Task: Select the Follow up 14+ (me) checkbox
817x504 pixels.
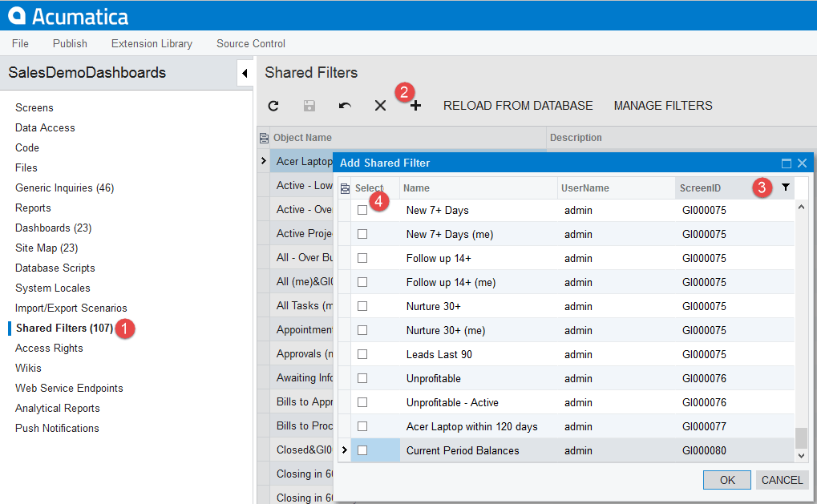Action: click(x=362, y=282)
